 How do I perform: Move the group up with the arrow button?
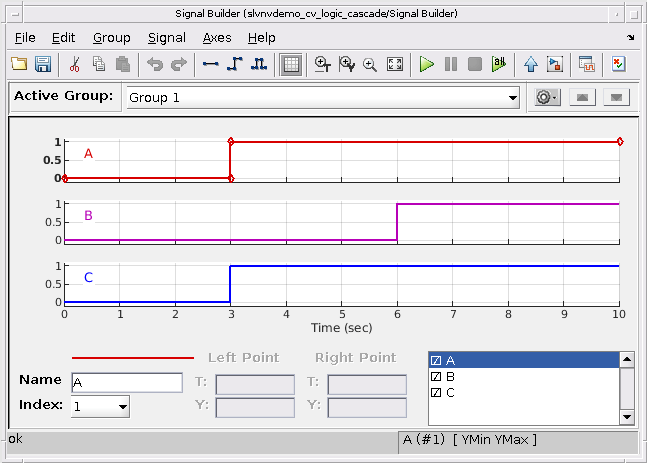[582, 97]
